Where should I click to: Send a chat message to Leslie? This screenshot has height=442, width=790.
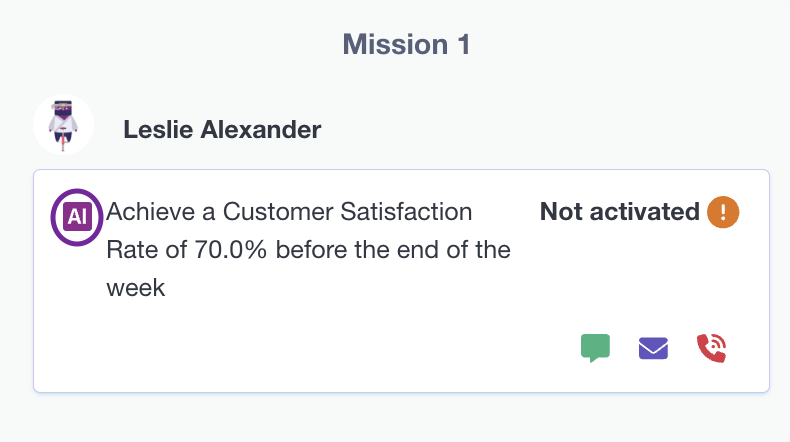pyautogui.click(x=595, y=348)
